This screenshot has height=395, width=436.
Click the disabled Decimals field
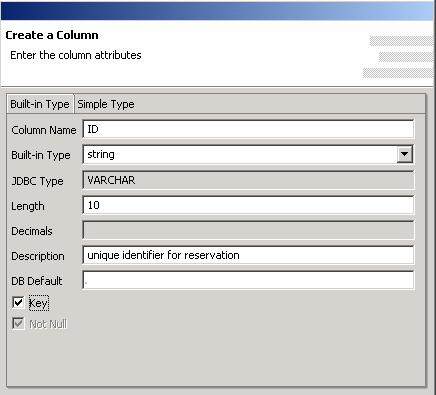coord(248,230)
